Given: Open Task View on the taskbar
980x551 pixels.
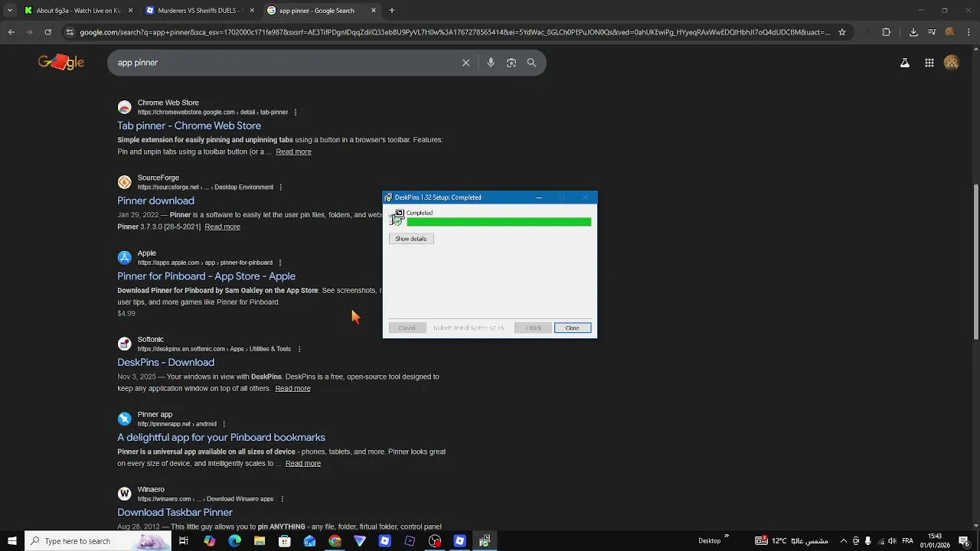Looking at the screenshot, I should point(184,541).
